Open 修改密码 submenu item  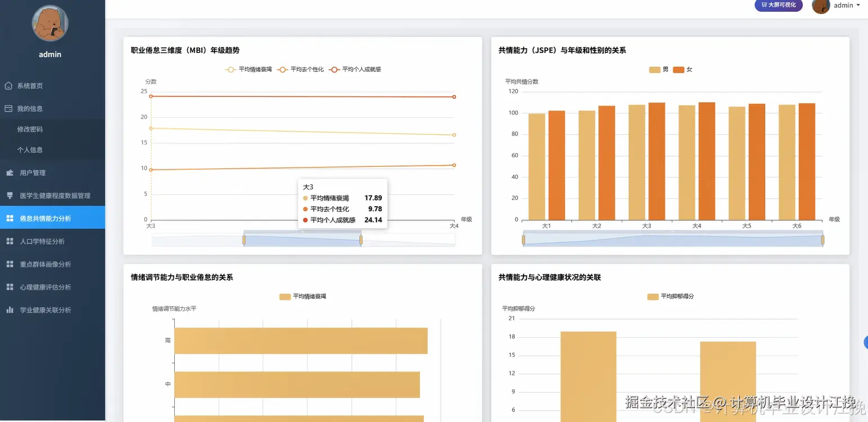click(x=52, y=129)
